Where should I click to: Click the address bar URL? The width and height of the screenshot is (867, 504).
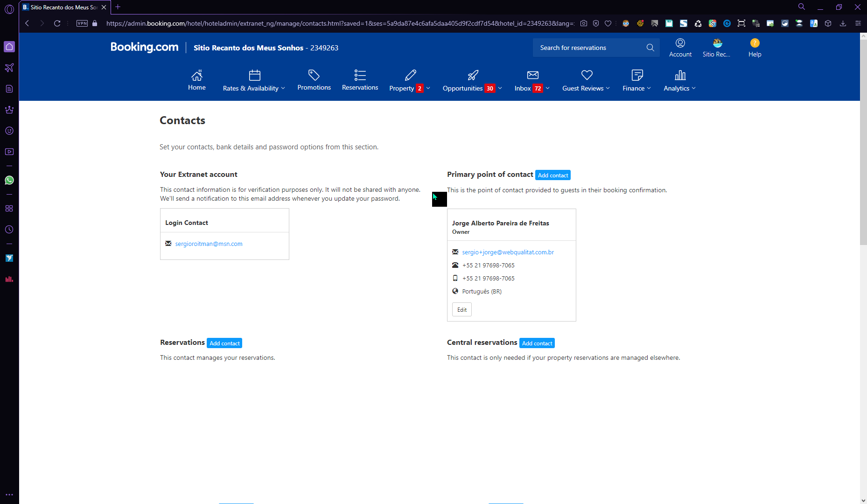click(x=340, y=23)
